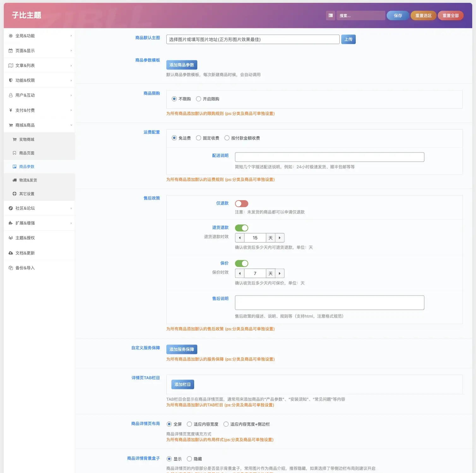Open the 主题&授权 menu item
476x473 pixels.
point(25,238)
